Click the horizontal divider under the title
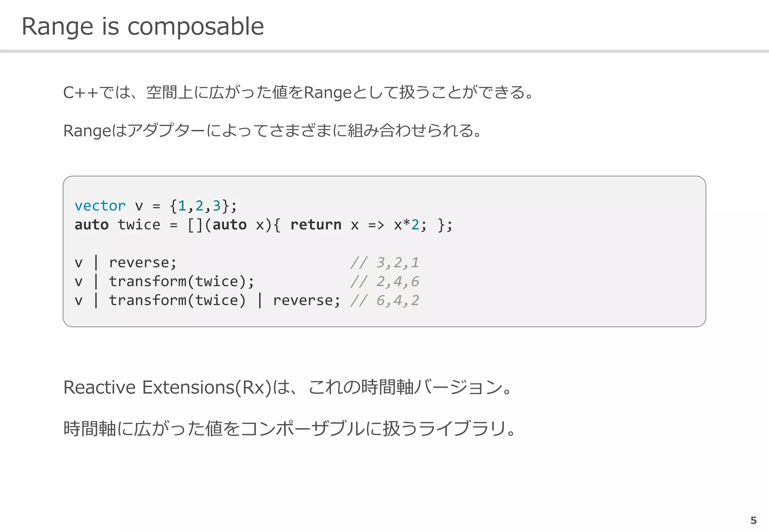Screen dimensions: 769x532 click(x=384, y=51)
